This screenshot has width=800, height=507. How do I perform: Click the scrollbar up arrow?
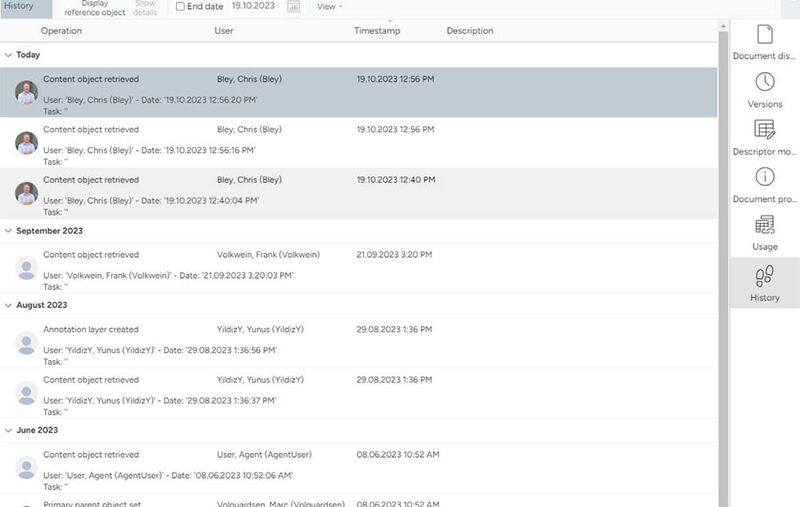tap(723, 26)
